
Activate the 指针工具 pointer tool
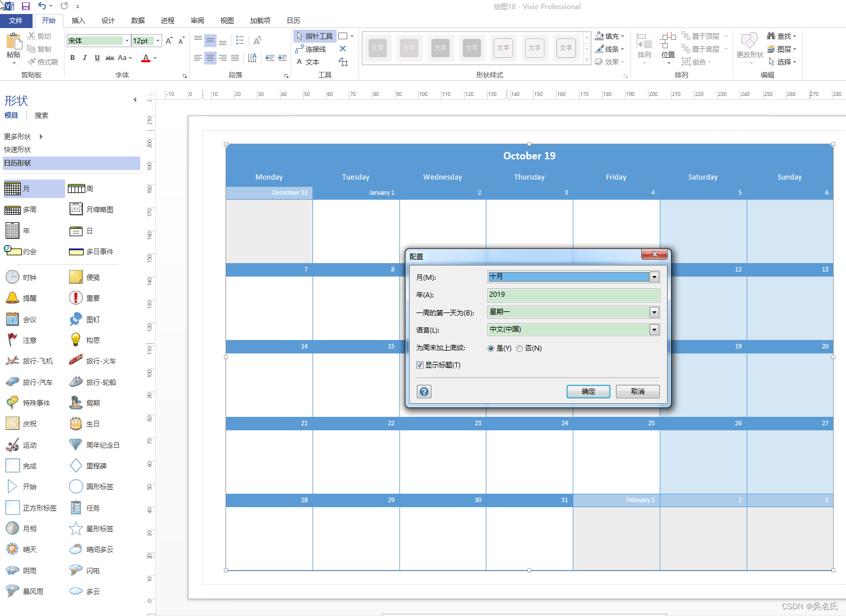point(315,36)
